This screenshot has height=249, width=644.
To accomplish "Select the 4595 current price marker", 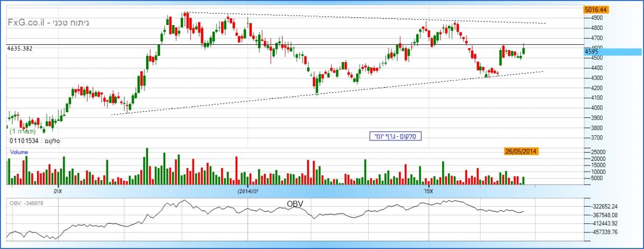I will click(x=591, y=52).
